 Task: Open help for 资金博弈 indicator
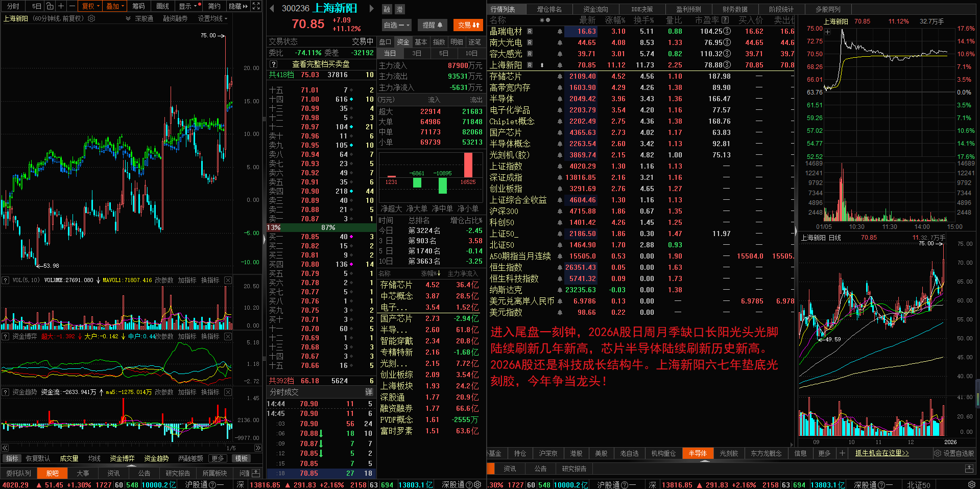pos(6,336)
